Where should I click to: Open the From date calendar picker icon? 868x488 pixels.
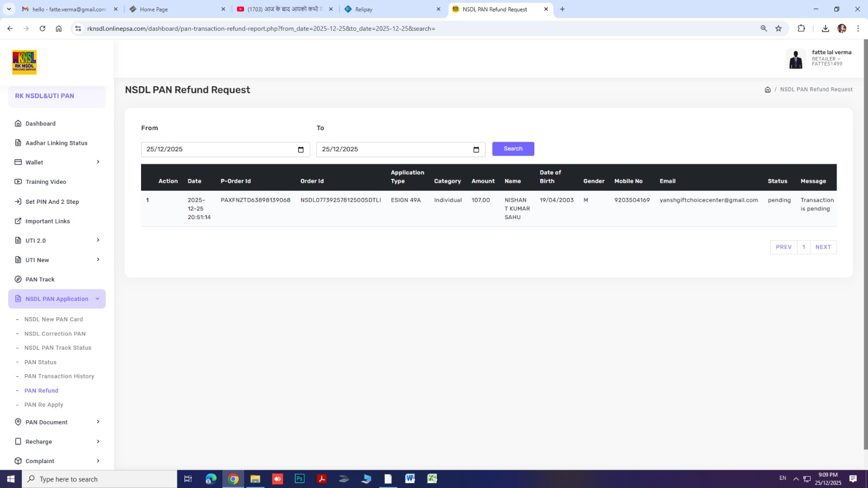pyautogui.click(x=301, y=150)
